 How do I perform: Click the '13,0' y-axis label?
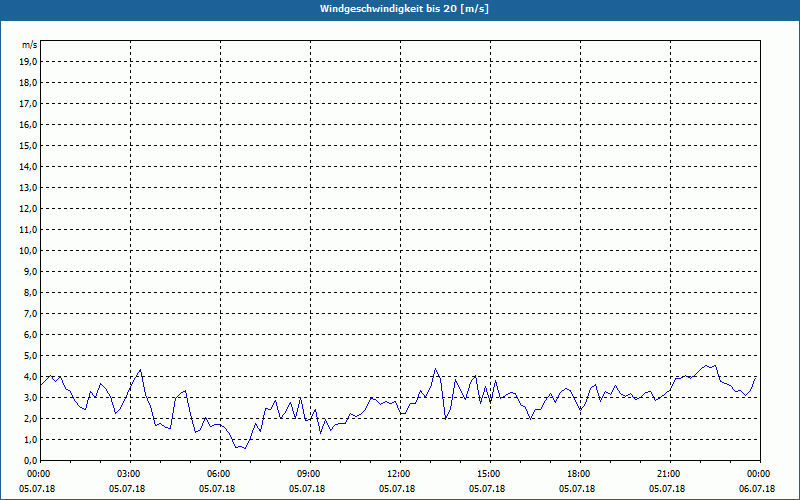click(x=28, y=188)
